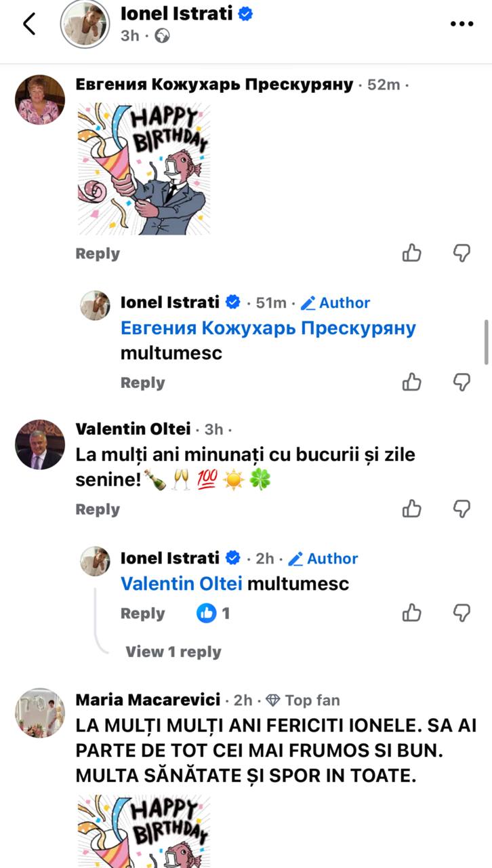Dislike Ionel's 51m 'multumesc' reply

tap(462, 382)
